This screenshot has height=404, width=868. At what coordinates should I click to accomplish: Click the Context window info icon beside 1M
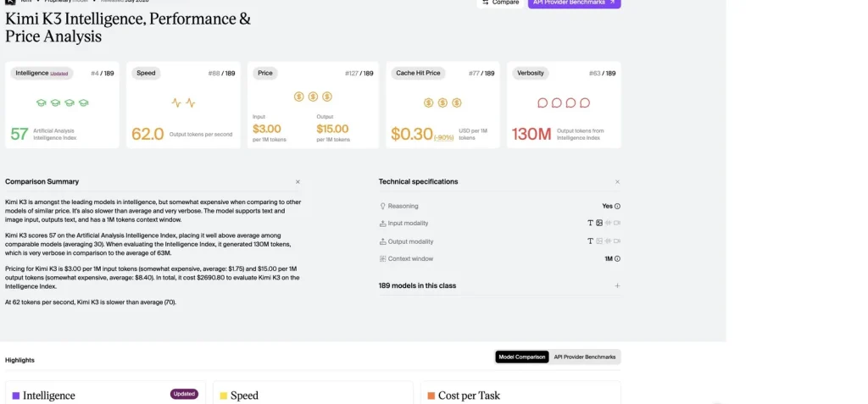point(617,259)
